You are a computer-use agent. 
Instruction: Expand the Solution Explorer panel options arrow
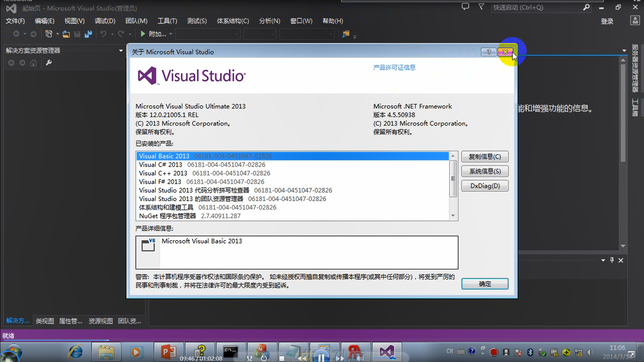pos(121,50)
